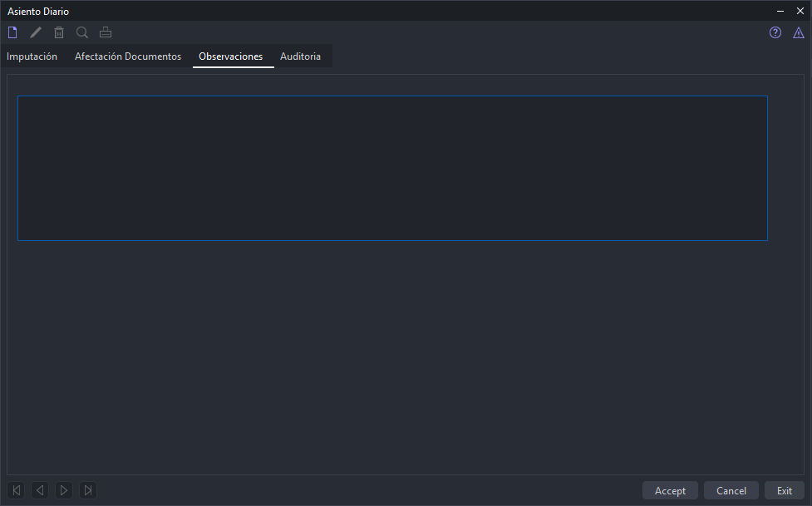Advance to the next record

click(x=64, y=490)
